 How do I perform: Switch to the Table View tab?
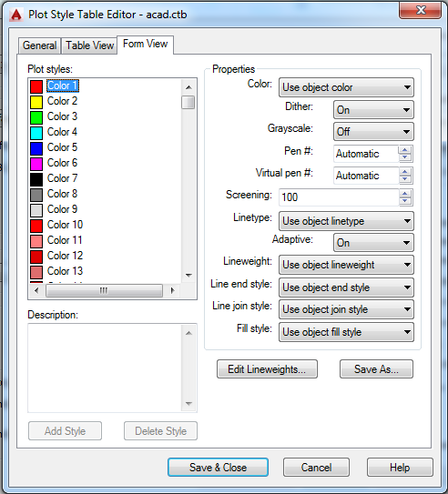click(x=89, y=45)
